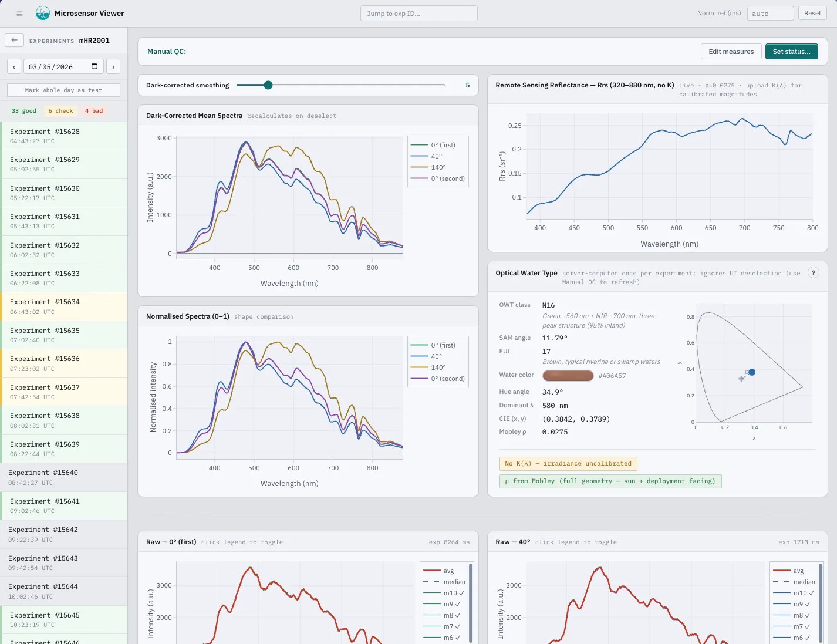Go to the previous day
This screenshot has width=837, height=644.
pos(14,67)
